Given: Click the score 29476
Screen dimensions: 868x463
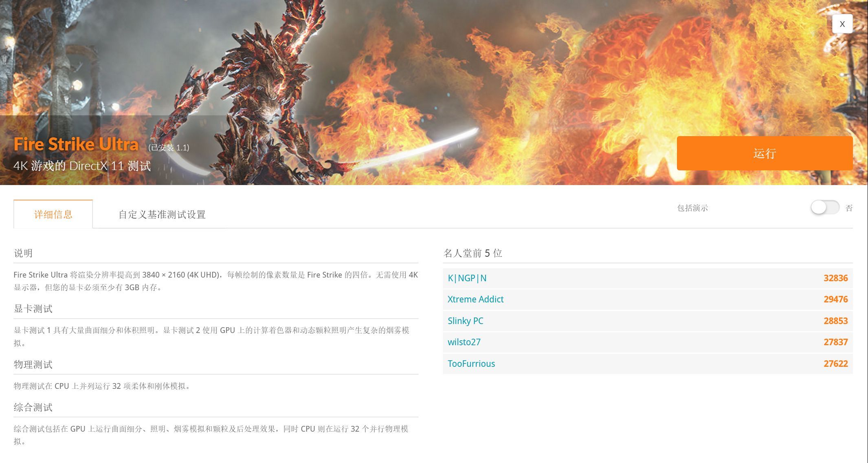Looking at the screenshot, I should [835, 299].
